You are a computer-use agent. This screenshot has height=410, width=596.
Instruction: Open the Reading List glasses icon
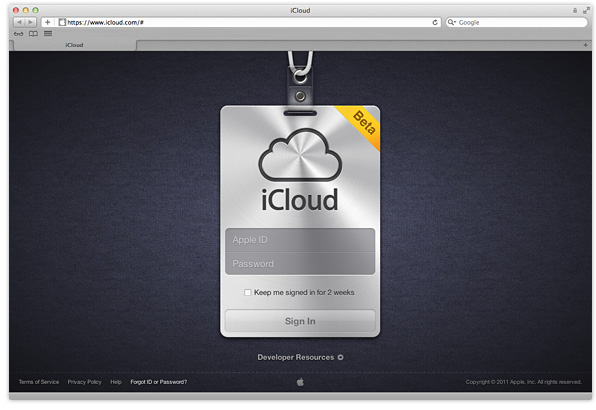tap(19, 34)
